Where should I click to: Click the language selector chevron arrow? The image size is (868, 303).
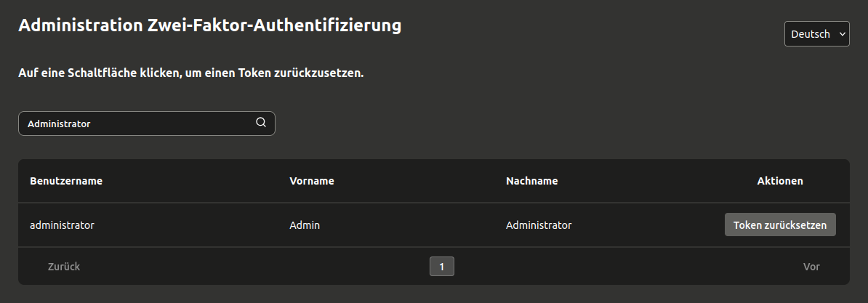[842, 34]
